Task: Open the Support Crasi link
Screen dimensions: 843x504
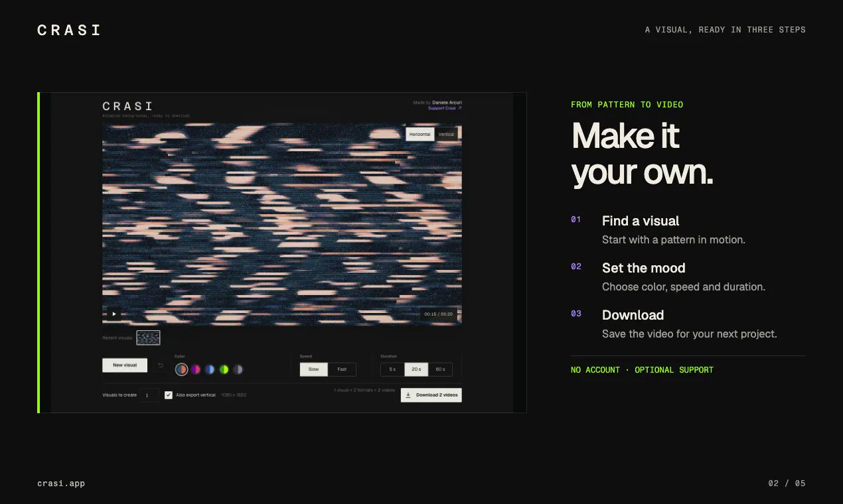Action: pyautogui.click(x=445, y=108)
